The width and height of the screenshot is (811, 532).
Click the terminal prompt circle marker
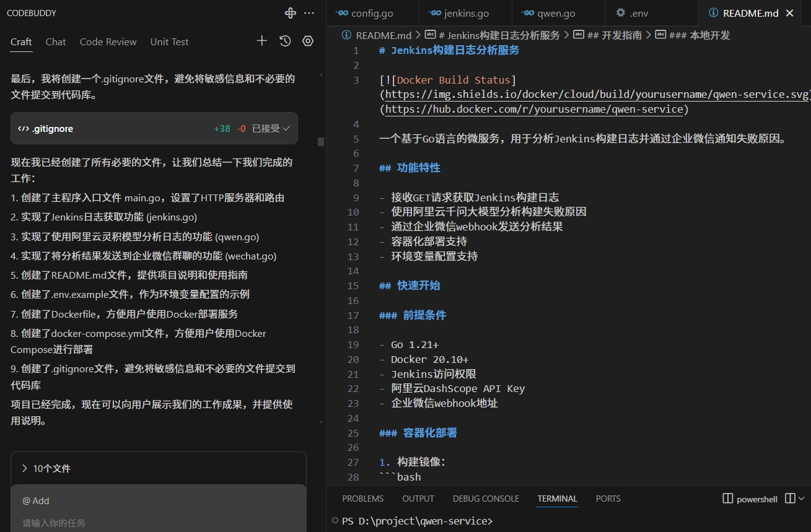click(335, 520)
